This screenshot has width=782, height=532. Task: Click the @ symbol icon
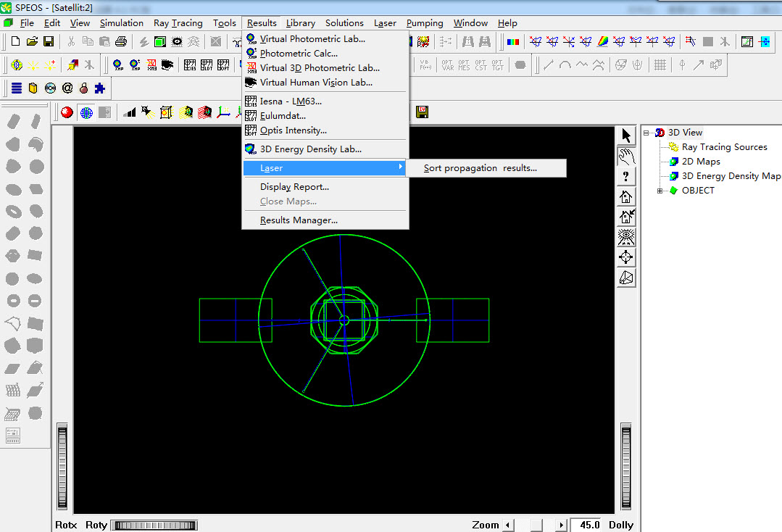(x=67, y=88)
